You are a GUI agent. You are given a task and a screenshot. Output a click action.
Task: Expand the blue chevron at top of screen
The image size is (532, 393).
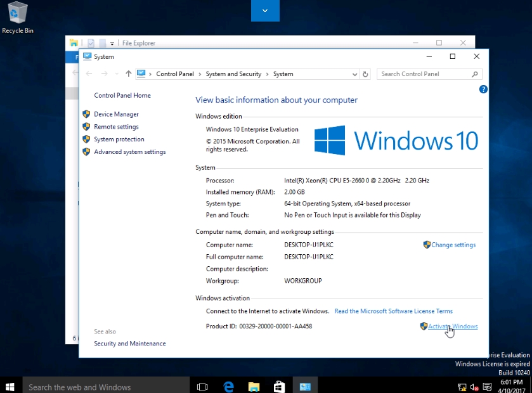pos(265,11)
